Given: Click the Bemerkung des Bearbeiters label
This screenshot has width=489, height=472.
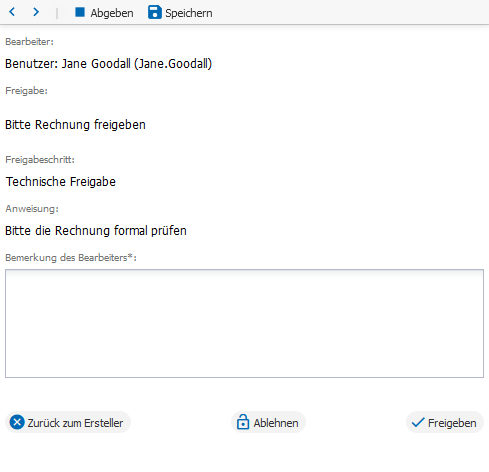Looking at the screenshot, I should [71, 258].
